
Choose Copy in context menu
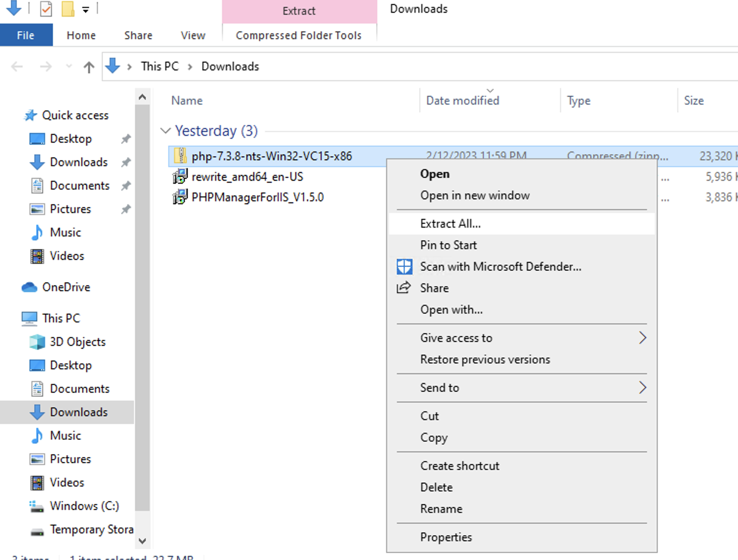click(x=522, y=438)
